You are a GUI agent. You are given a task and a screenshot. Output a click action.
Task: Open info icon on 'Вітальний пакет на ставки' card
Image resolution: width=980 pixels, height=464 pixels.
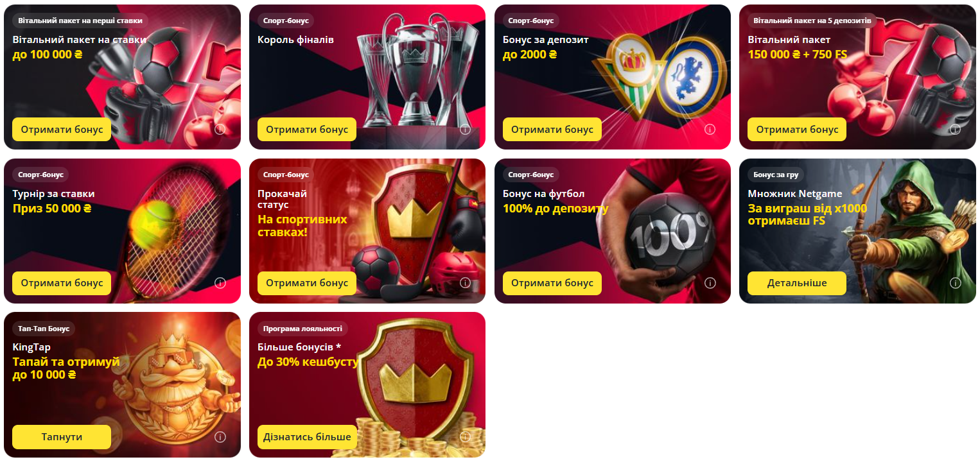(x=220, y=129)
